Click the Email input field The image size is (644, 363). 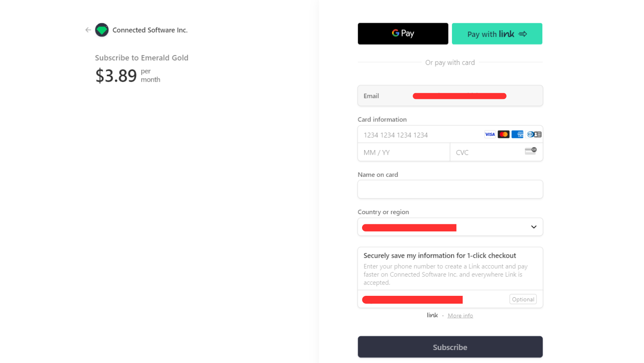[459, 96]
